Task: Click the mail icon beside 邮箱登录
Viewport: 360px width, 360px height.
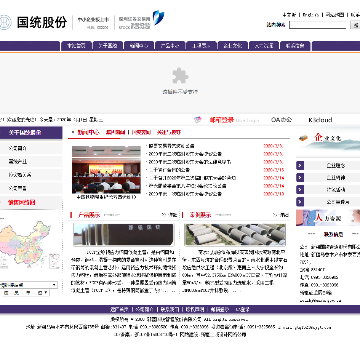Action: (198, 120)
